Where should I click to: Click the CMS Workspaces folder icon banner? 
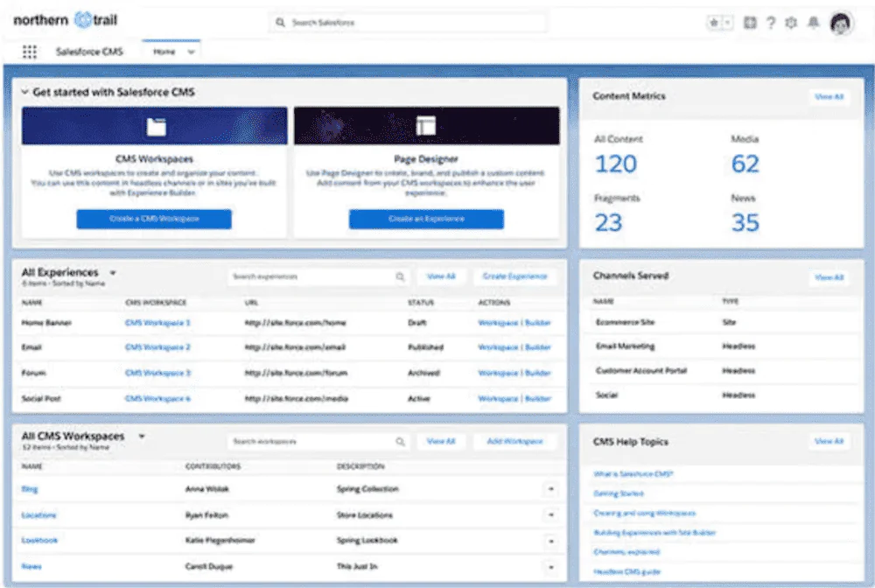coord(155,126)
